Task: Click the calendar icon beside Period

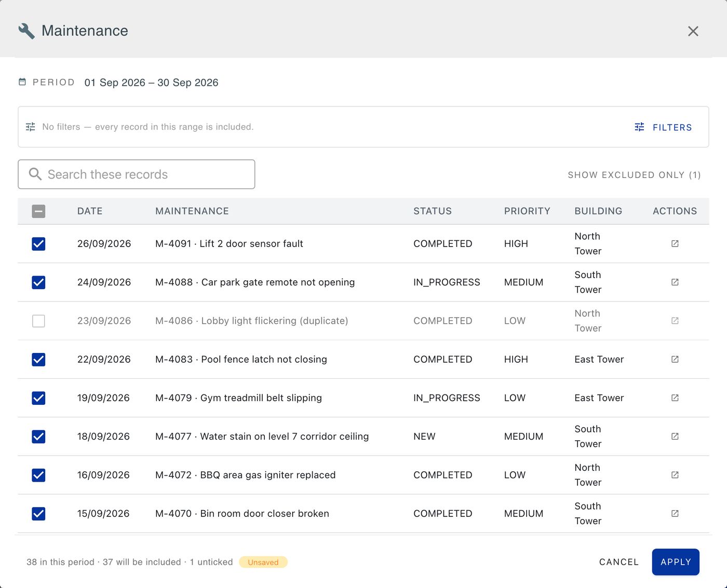Action: tap(22, 82)
